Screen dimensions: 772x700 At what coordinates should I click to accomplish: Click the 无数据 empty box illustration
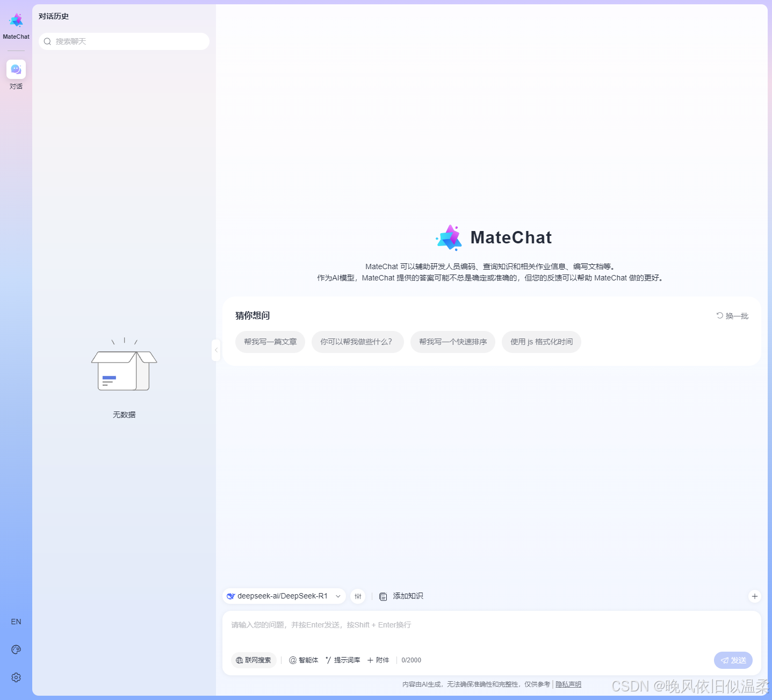point(124,364)
